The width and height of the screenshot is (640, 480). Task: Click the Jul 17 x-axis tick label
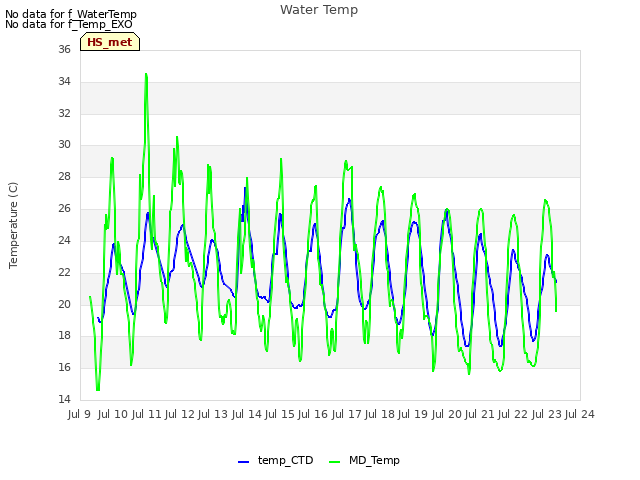click(x=347, y=414)
